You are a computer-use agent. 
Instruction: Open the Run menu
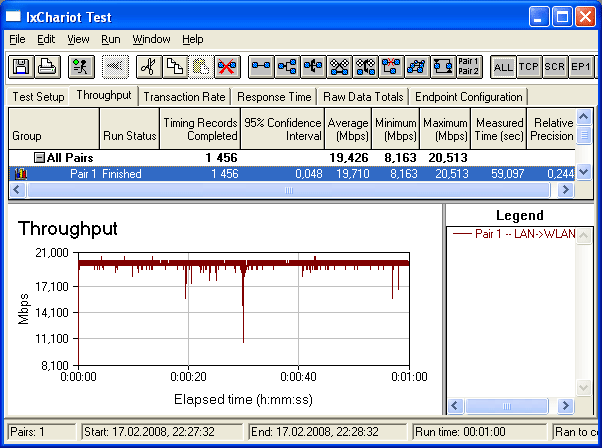click(111, 39)
